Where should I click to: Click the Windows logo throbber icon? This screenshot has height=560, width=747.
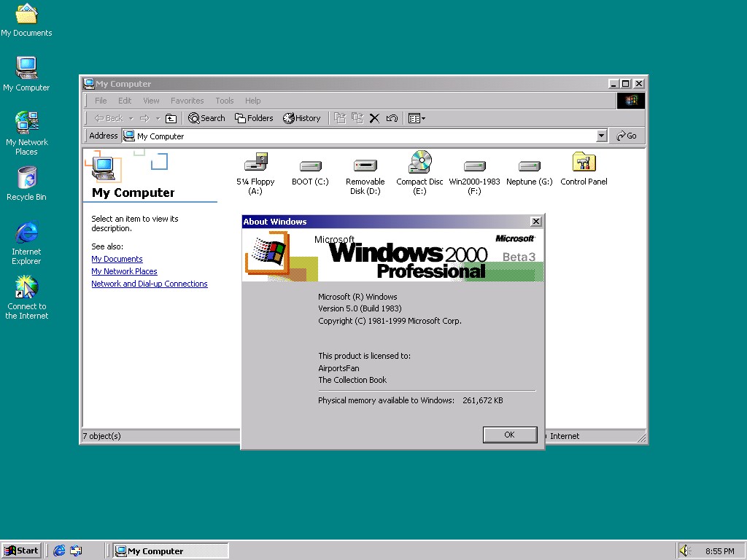[631, 101]
